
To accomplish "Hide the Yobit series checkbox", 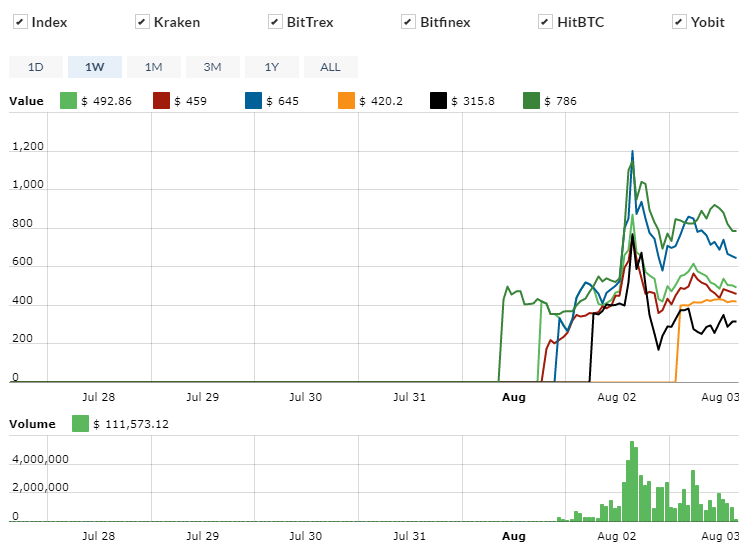I will tap(679, 22).
